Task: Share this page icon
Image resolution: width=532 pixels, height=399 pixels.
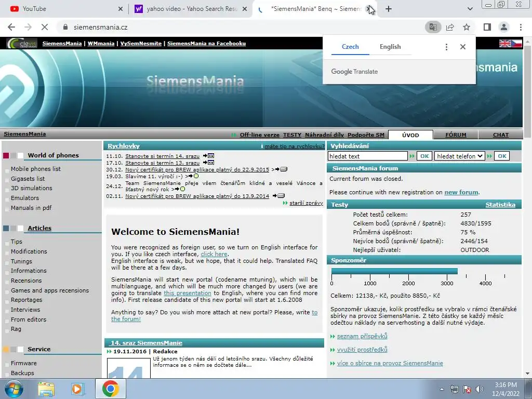Action: 450,27
